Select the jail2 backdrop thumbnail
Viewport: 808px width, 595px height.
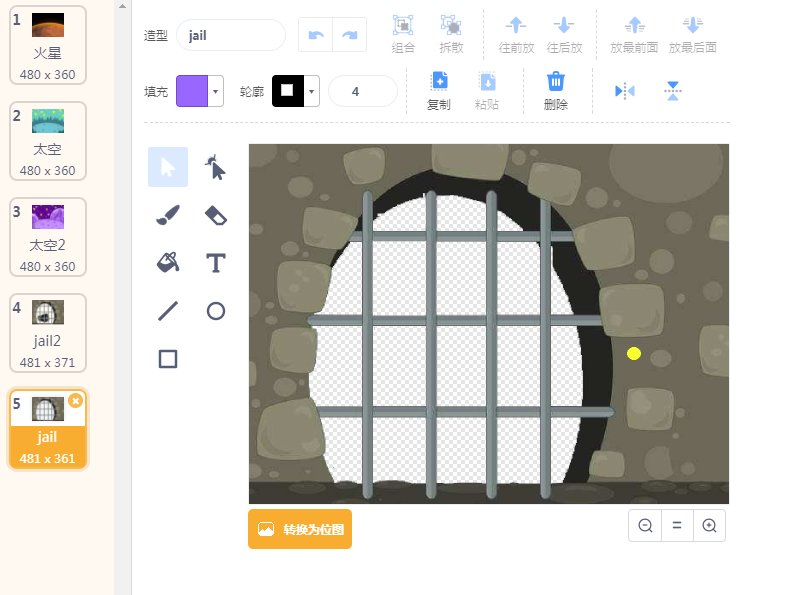tap(47, 333)
